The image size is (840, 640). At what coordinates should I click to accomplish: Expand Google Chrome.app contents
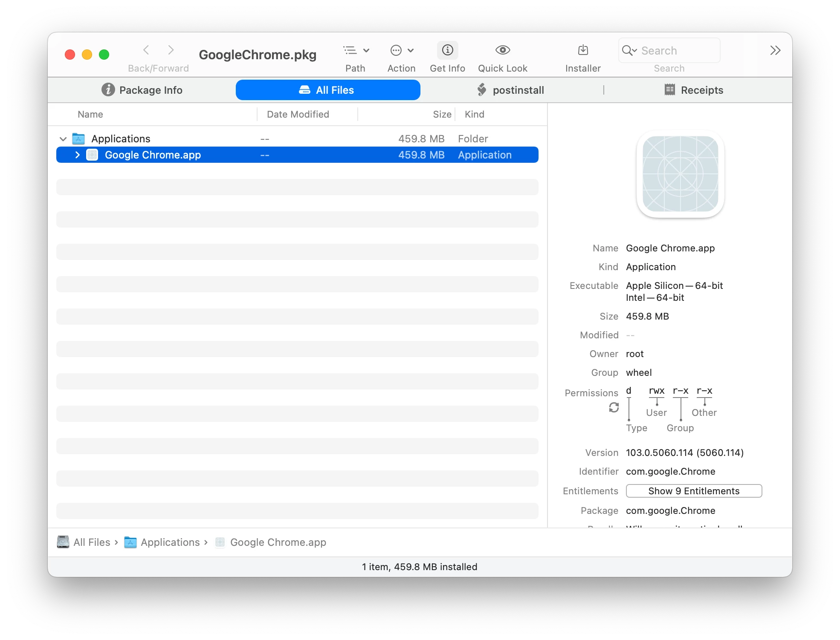78,155
